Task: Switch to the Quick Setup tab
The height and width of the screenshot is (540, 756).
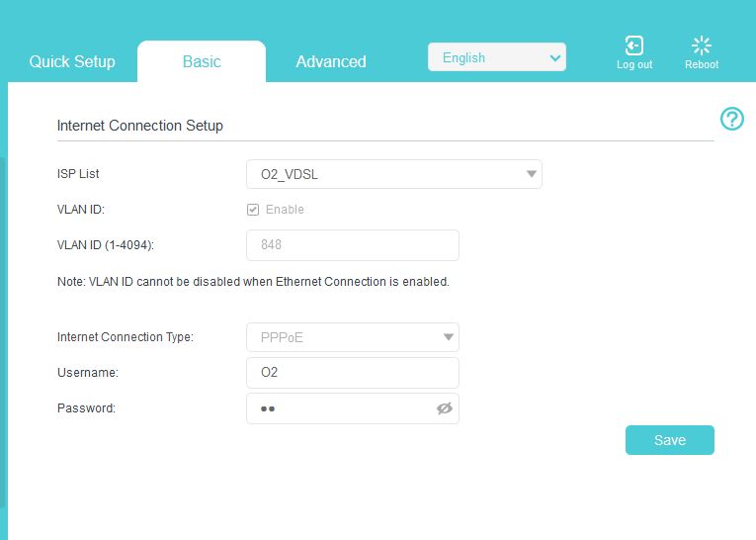Action: pos(72,61)
